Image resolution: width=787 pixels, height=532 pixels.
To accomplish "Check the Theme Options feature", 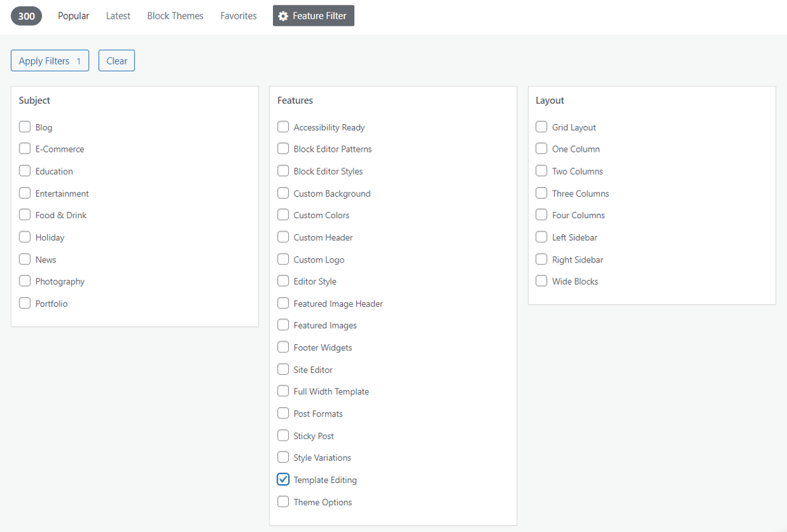I will coord(283,502).
